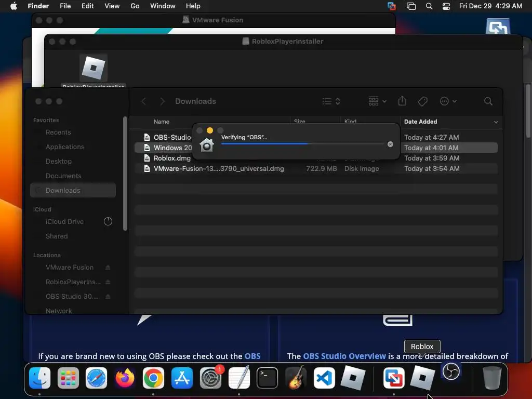
Task: Click the Share icon in Finder toolbar
Action: click(402, 101)
